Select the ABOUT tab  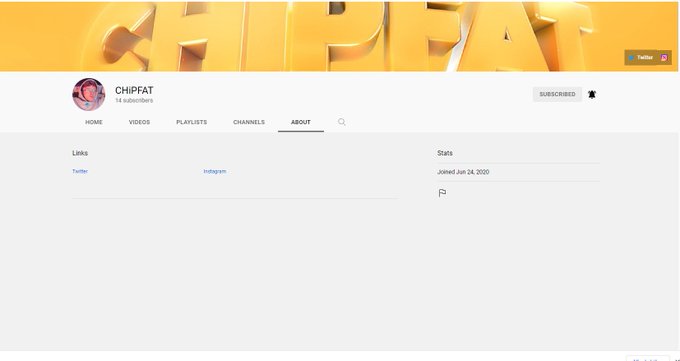click(301, 122)
